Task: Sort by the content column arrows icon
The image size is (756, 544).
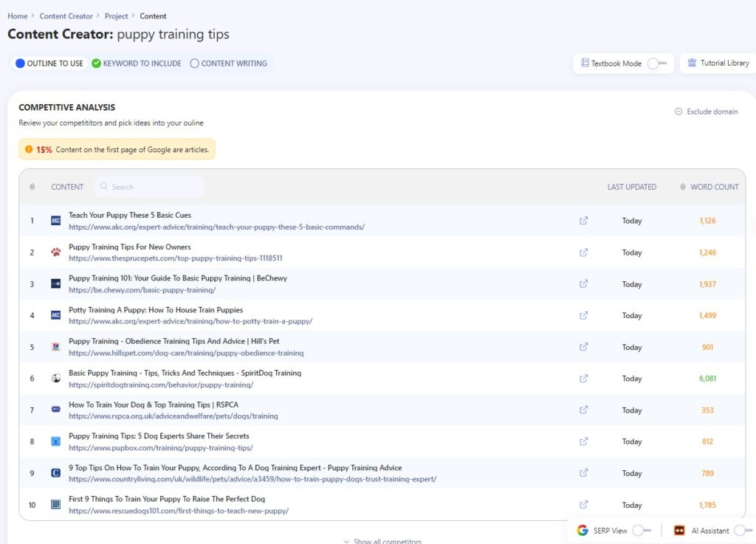Action: pyautogui.click(x=32, y=187)
